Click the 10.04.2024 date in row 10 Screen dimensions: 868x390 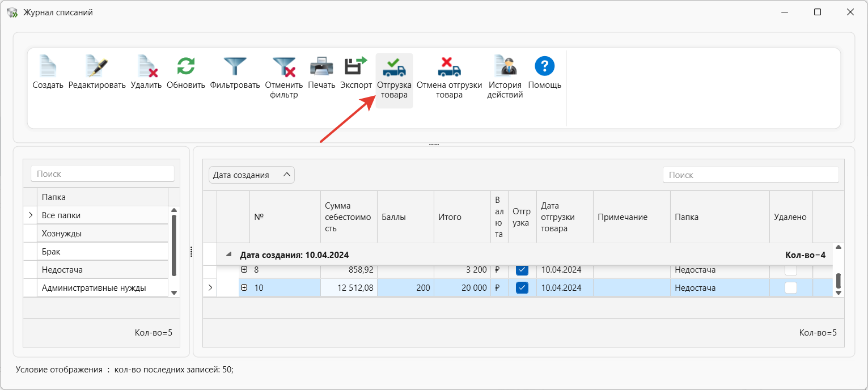coord(565,288)
